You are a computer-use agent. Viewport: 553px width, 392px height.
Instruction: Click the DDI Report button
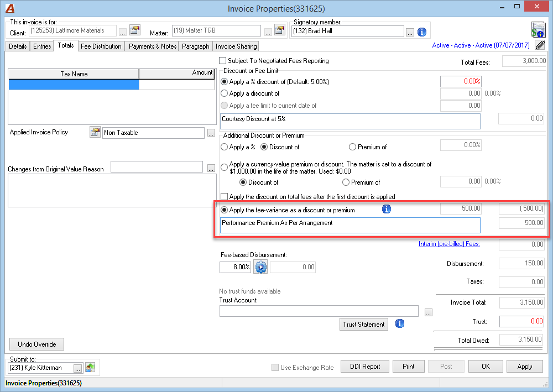(x=365, y=366)
